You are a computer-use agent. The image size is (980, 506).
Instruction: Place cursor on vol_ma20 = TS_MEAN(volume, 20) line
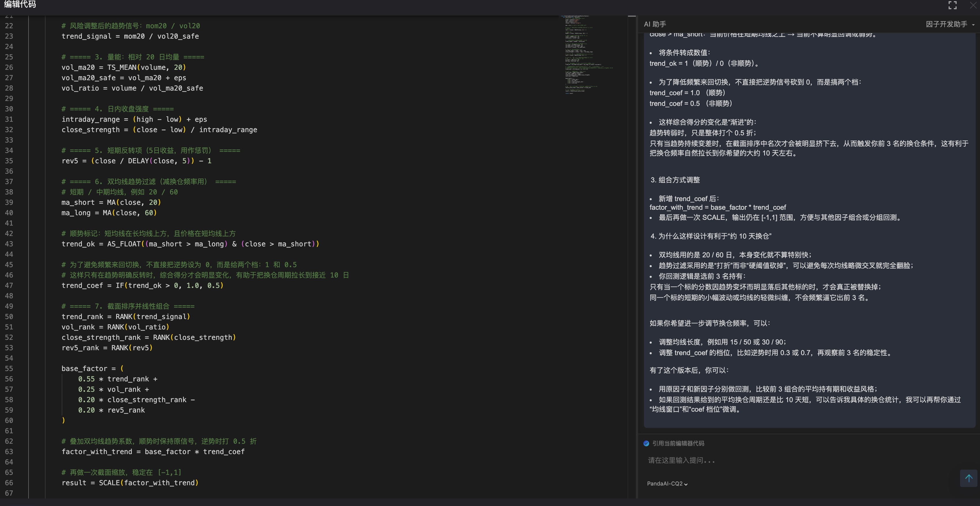tap(124, 68)
